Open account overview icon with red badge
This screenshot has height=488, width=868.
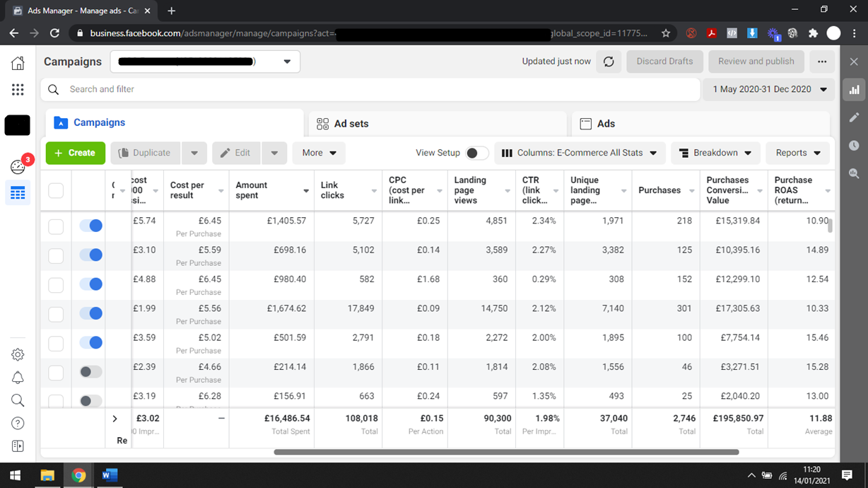[x=18, y=166]
